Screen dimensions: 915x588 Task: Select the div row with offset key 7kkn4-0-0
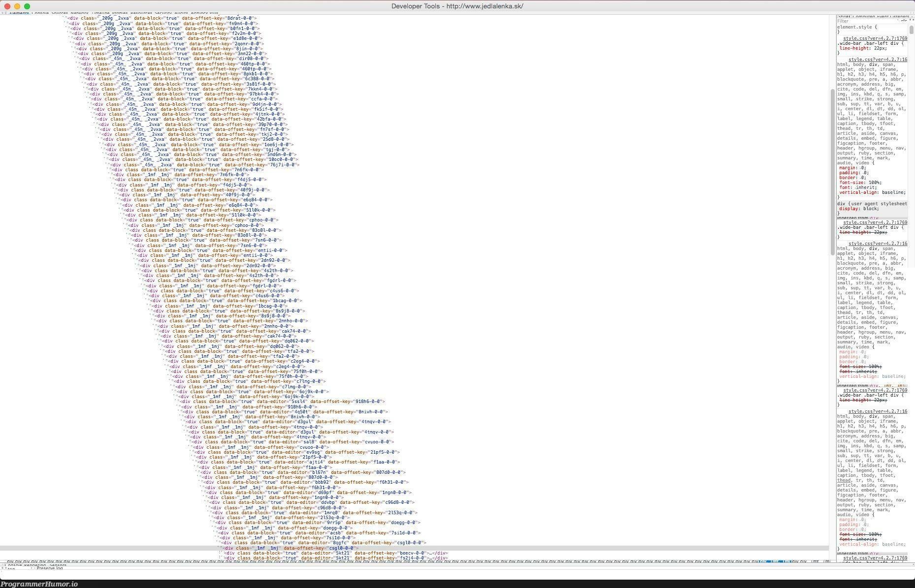(184, 89)
